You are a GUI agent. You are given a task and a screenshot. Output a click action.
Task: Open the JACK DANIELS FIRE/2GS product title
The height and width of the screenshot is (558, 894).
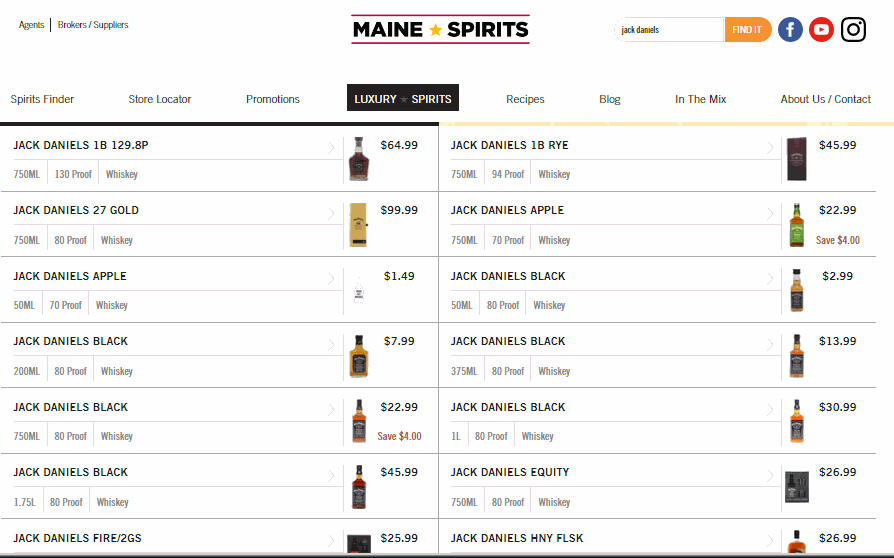click(x=78, y=538)
